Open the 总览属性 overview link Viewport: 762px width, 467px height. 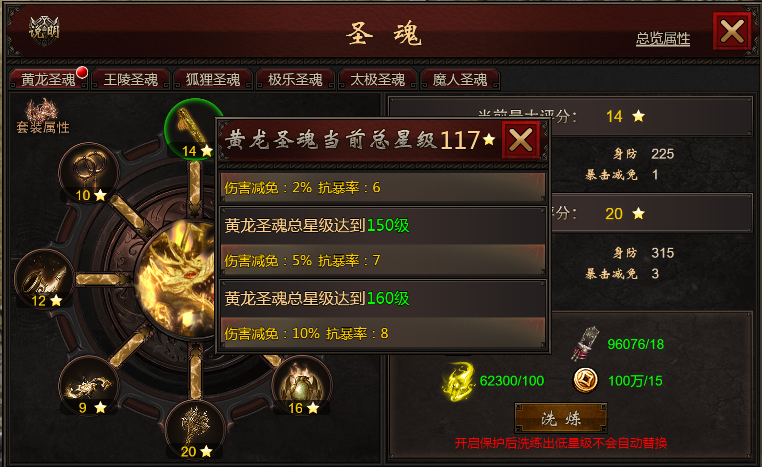[663, 38]
